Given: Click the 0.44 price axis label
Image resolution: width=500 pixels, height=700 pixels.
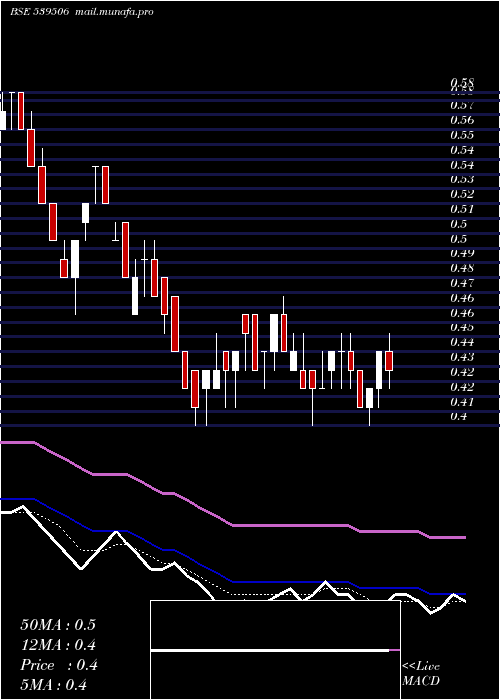Looking at the screenshot, I should pos(462,342).
